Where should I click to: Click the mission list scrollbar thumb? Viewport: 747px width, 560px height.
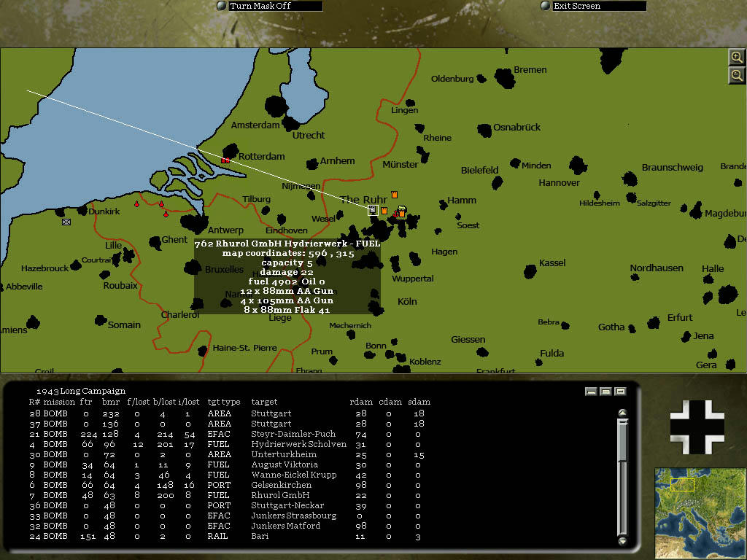(x=622, y=440)
